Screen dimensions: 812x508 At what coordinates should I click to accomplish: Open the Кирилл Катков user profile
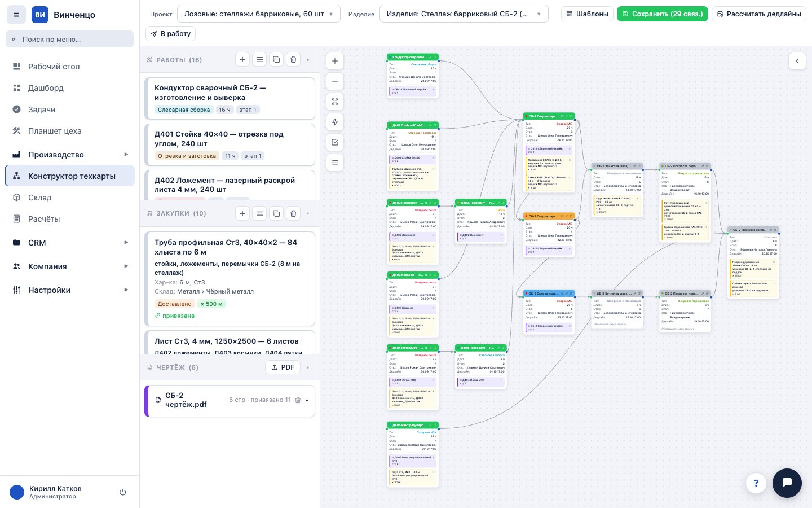point(55,492)
